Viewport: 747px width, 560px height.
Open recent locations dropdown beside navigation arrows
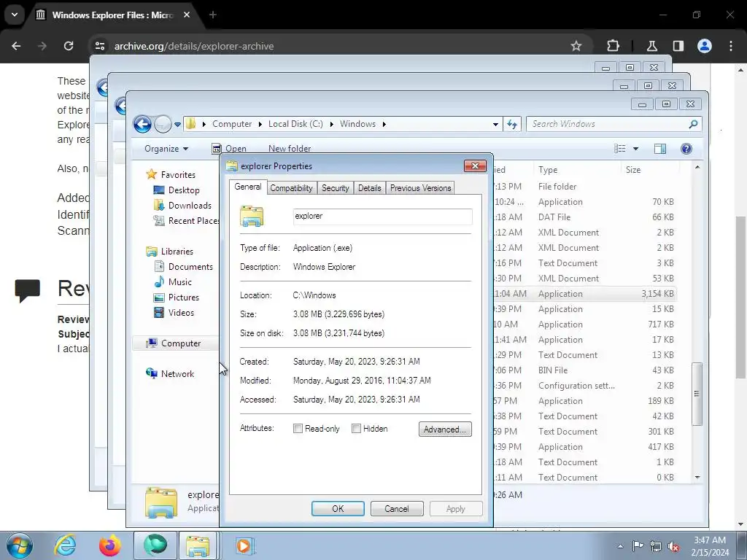pyautogui.click(x=177, y=124)
